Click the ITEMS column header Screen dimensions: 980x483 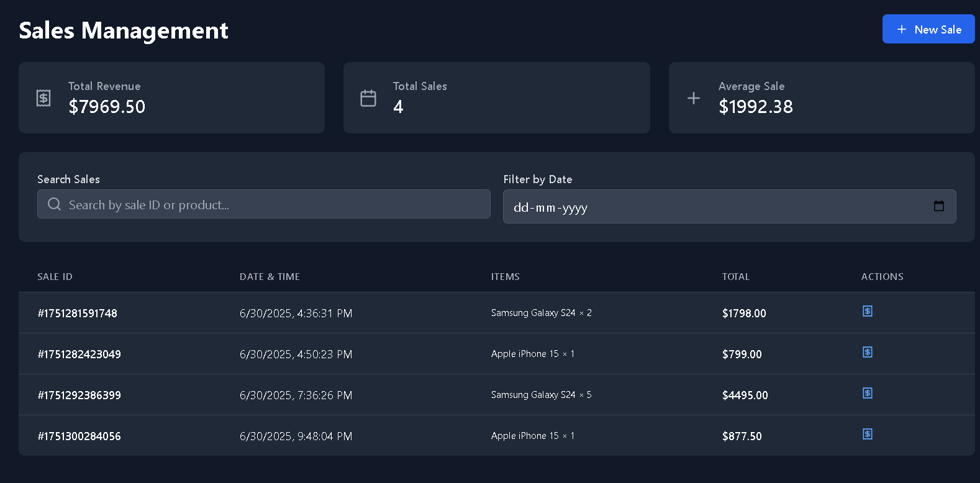pos(505,277)
